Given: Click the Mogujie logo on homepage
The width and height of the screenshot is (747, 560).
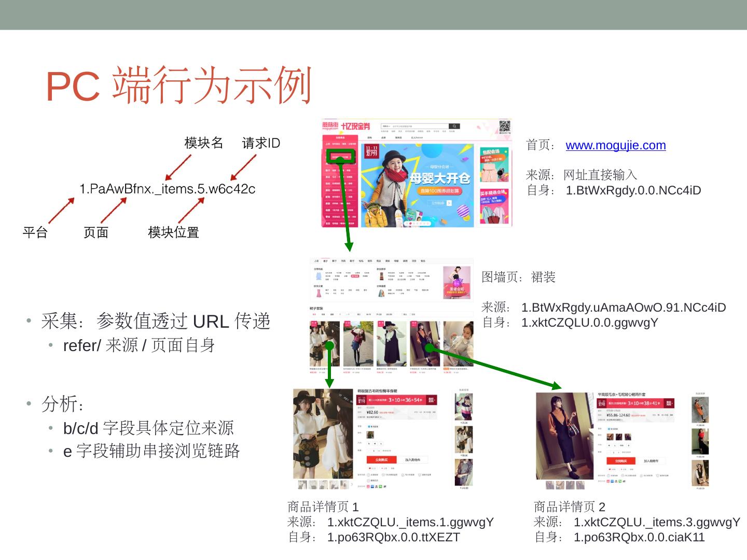Looking at the screenshot, I should click(330, 126).
